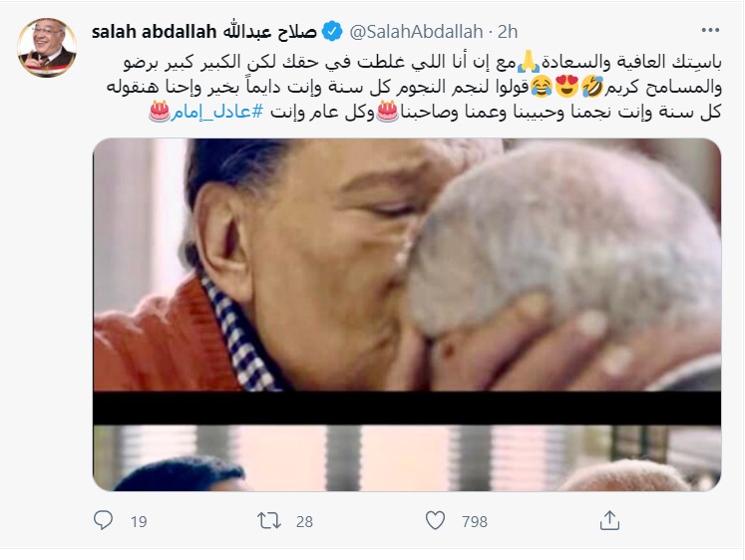Viewport: 745px width, 560px height.
Task: Click the retweet count 28
Action: click(x=304, y=521)
